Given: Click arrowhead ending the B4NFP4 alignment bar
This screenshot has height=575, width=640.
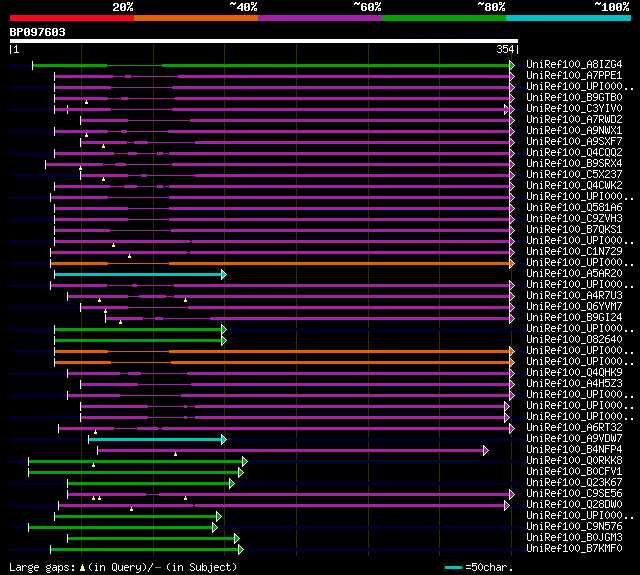Looking at the screenshot, I should pos(486,450).
